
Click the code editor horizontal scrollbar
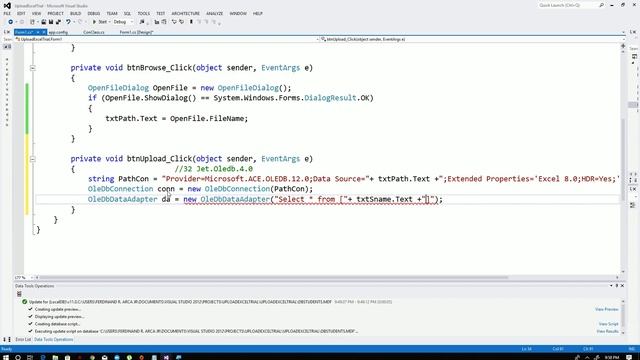click(273, 278)
